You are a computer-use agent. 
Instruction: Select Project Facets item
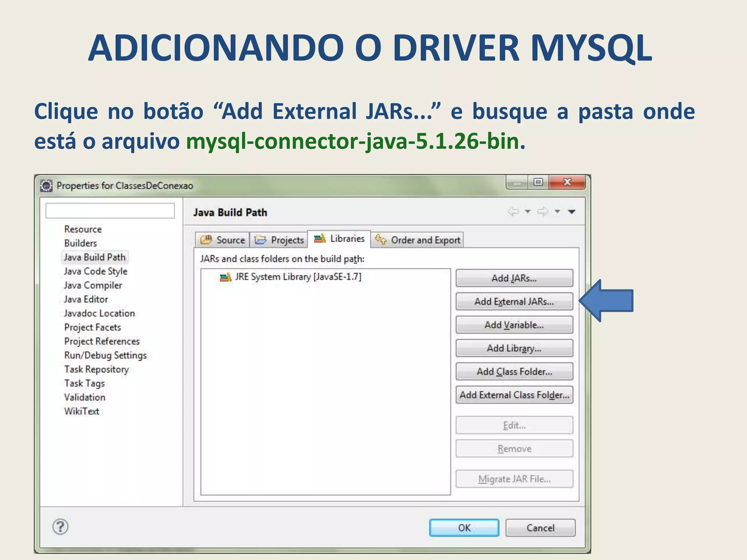[x=92, y=327]
